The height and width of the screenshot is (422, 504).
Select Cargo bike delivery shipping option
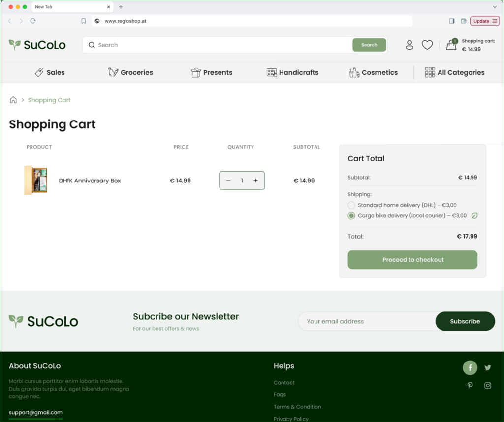pyautogui.click(x=351, y=215)
